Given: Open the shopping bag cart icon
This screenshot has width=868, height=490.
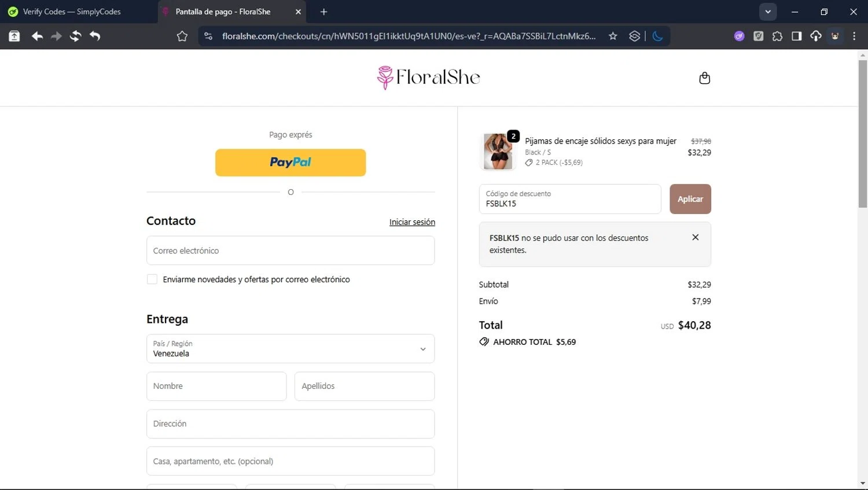Looking at the screenshot, I should [x=704, y=78].
